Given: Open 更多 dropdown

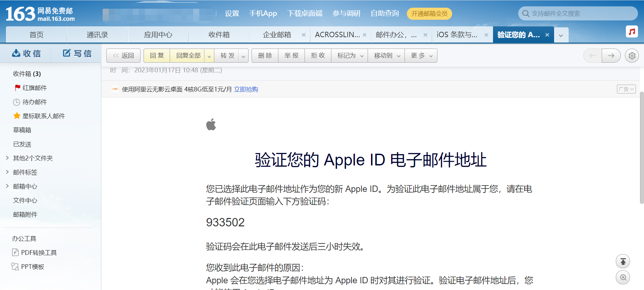Looking at the screenshot, I should pyautogui.click(x=421, y=56).
